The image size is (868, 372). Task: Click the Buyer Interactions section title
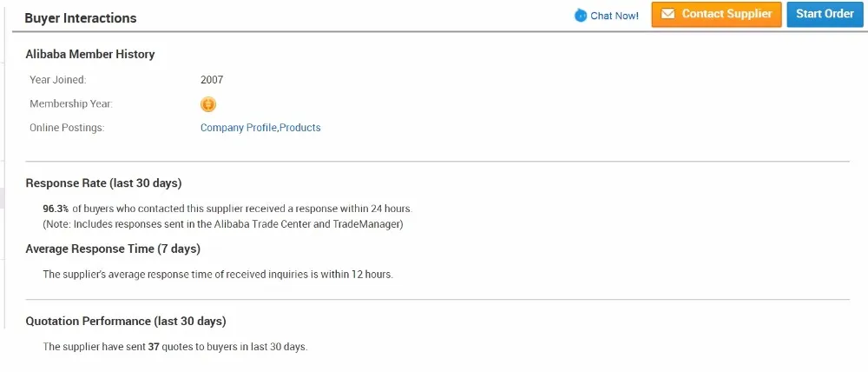(x=80, y=18)
